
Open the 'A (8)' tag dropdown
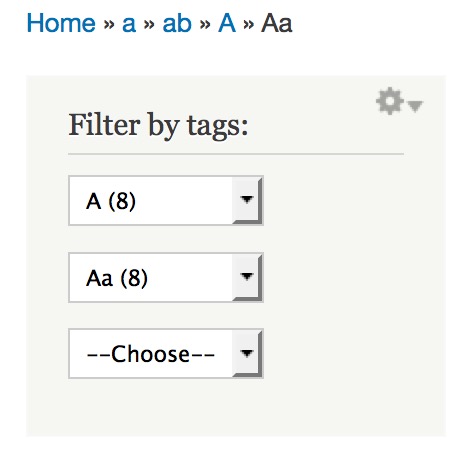[x=166, y=201]
